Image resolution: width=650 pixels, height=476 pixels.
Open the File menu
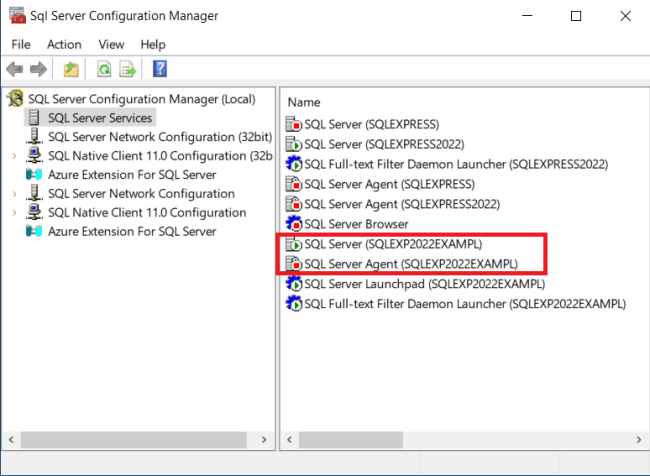click(x=21, y=44)
